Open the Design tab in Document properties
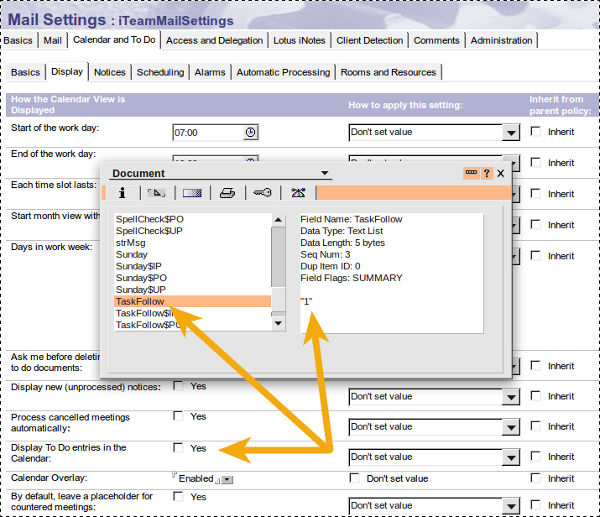The width and height of the screenshot is (600, 517). coord(192,192)
